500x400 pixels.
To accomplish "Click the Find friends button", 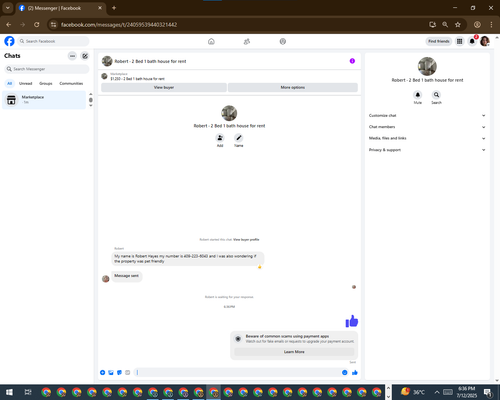I will (439, 41).
